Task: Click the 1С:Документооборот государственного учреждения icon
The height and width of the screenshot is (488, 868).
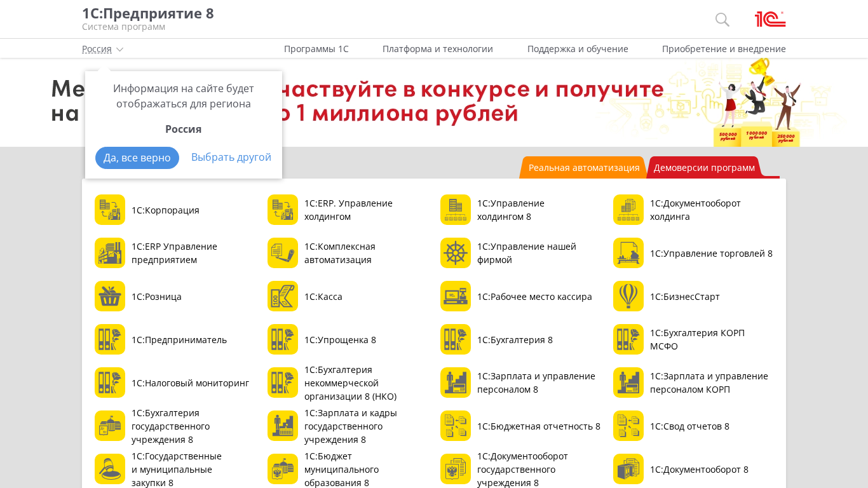Action: coord(456,469)
